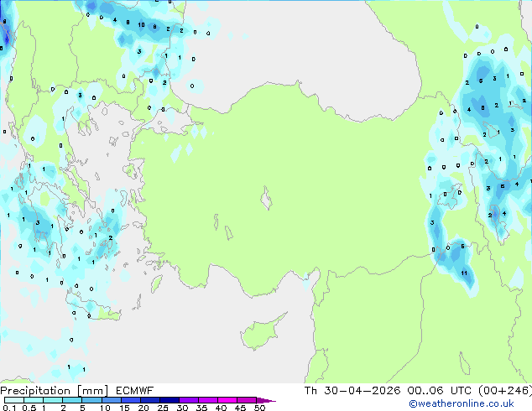Screen dimensions: 532x411
Task: Click the Cyprus island outline
Action: [263, 331]
